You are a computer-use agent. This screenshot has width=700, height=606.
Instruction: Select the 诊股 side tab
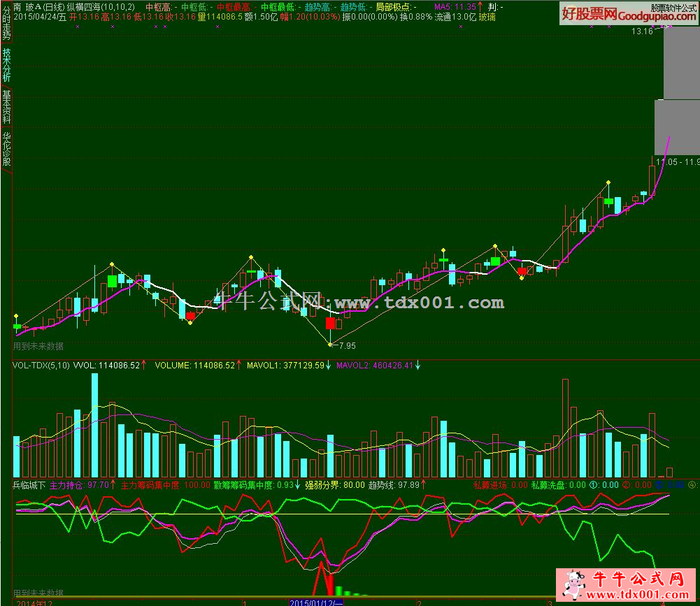(6, 149)
